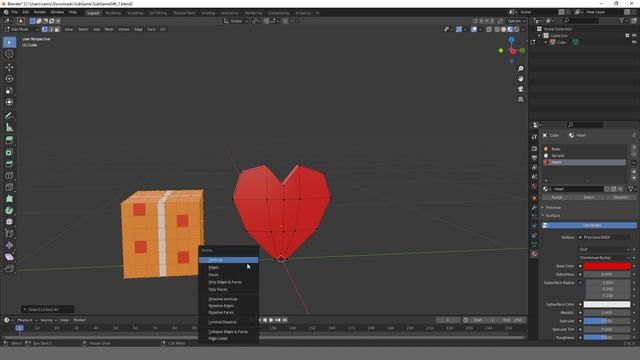The image size is (640, 360).
Task: Select the Shrink/Fatten tool
Action: [9, 245]
